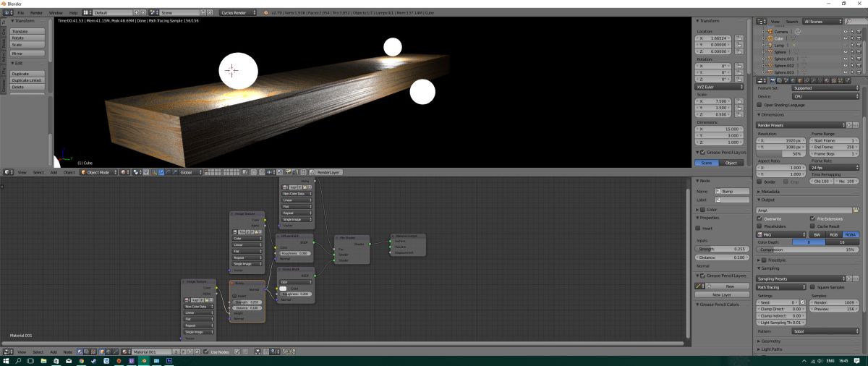Image resolution: width=868 pixels, height=366 pixels.
Task: Open the Cycles Render engine dropdown
Action: 239,13
